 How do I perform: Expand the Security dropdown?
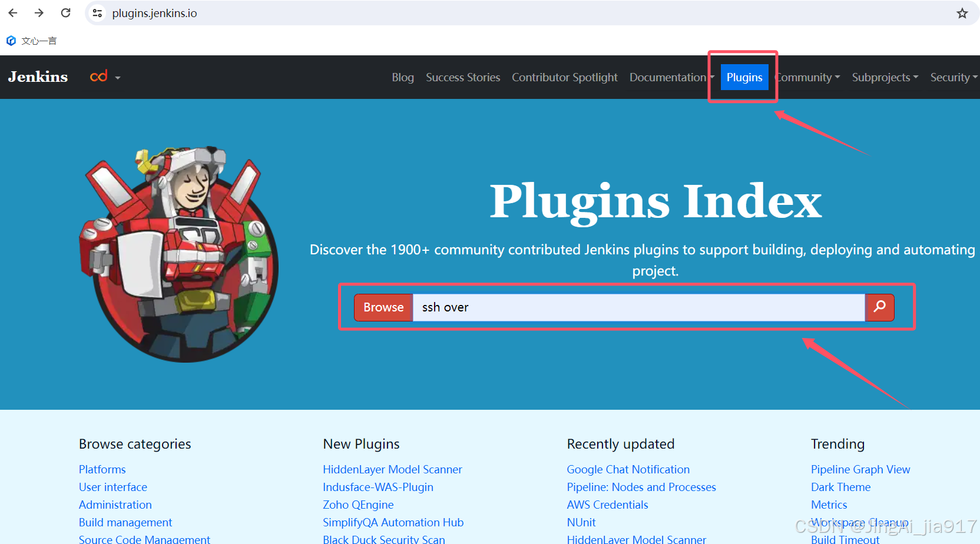point(953,77)
